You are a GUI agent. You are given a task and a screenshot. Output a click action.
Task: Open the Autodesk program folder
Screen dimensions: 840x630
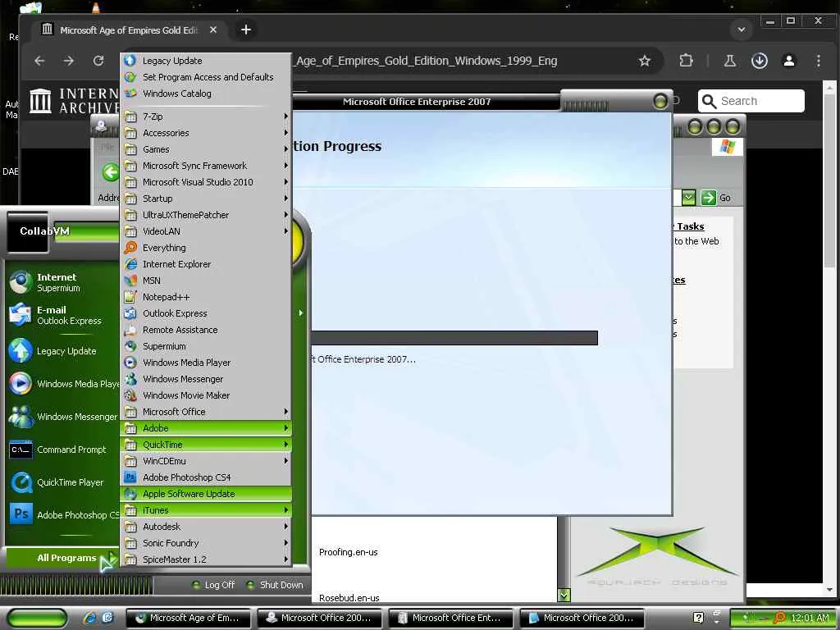click(206, 527)
